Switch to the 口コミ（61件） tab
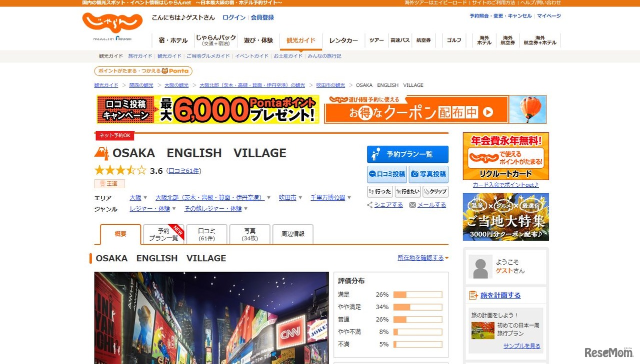This screenshot has width=640, height=364. click(206, 234)
